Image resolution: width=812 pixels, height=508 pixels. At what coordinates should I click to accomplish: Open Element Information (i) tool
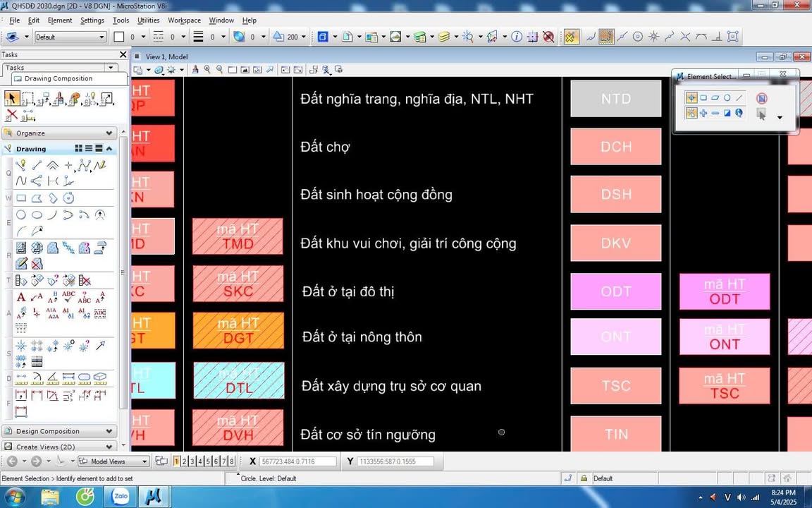(x=517, y=37)
